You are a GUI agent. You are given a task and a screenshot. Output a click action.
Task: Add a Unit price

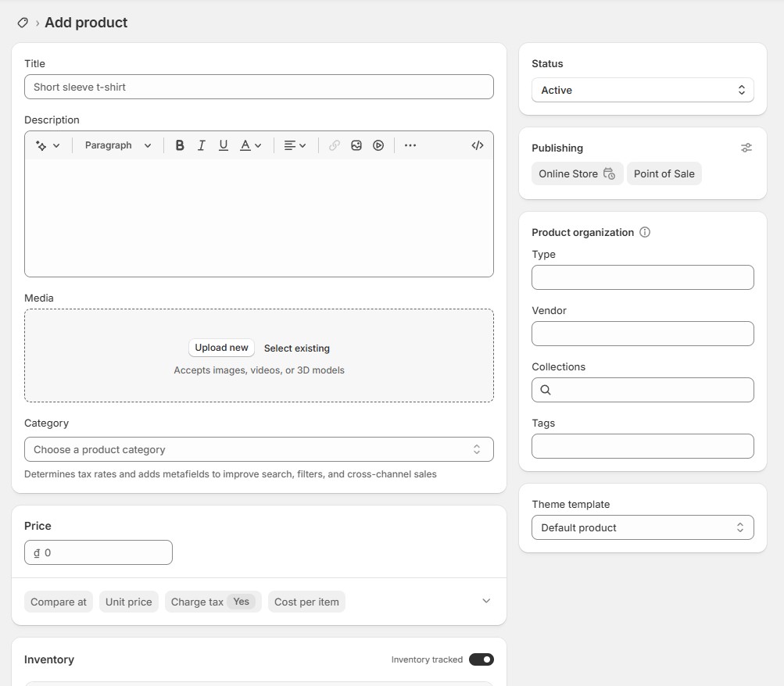[x=128, y=602]
